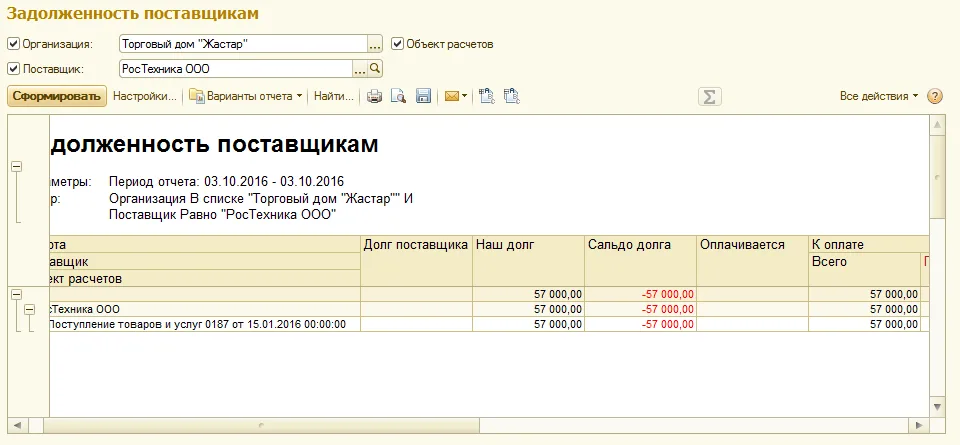The image size is (960, 445).
Task: Click Найти... to search report
Action: (334, 96)
